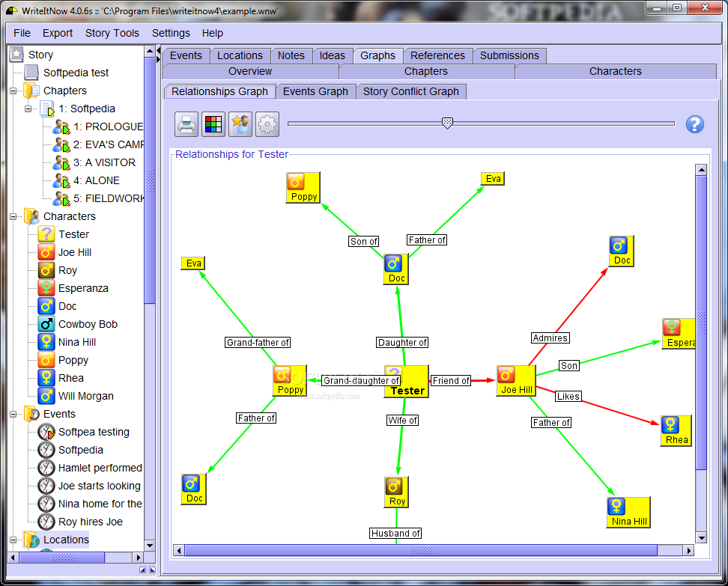Open the Chapters tab
This screenshot has height=586, width=728.
coord(426,71)
